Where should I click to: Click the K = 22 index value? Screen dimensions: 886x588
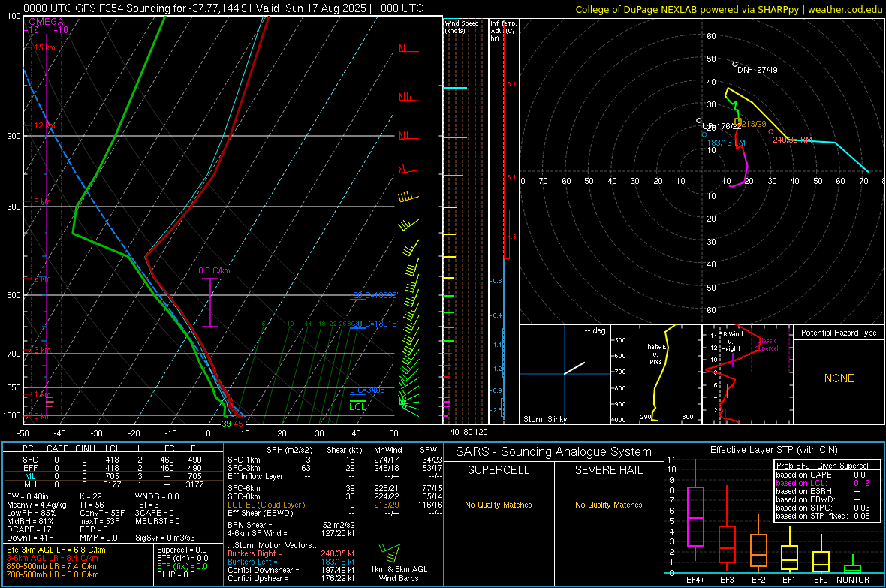pos(91,496)
